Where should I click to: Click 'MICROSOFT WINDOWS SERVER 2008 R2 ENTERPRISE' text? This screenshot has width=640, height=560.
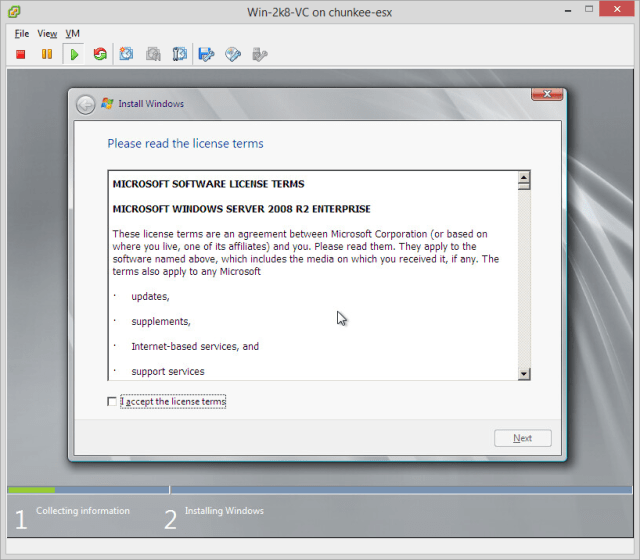point(242,209)
